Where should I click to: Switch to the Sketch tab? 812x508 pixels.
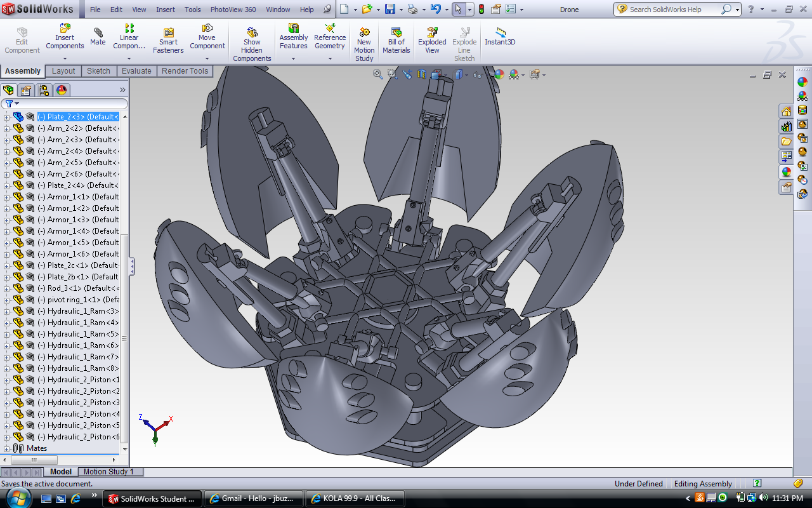98,71
